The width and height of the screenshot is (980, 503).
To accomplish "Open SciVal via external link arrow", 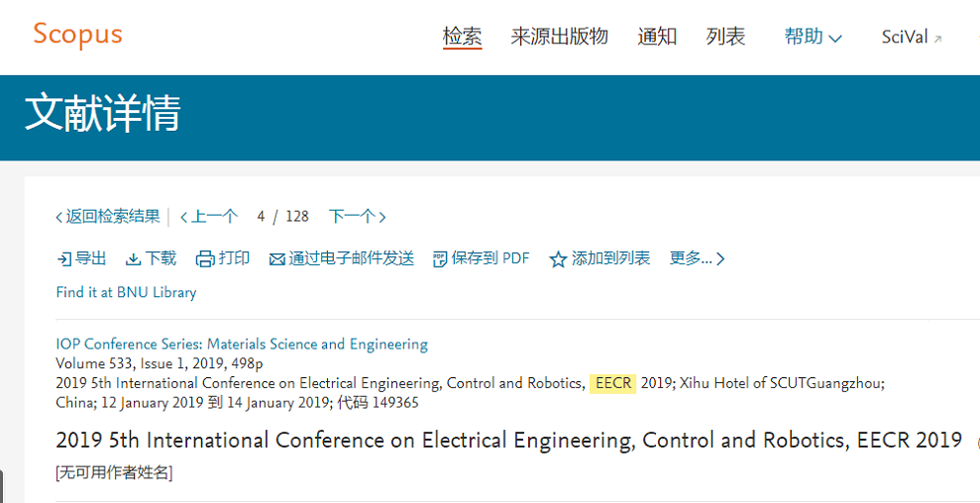I will pos(937,39).
